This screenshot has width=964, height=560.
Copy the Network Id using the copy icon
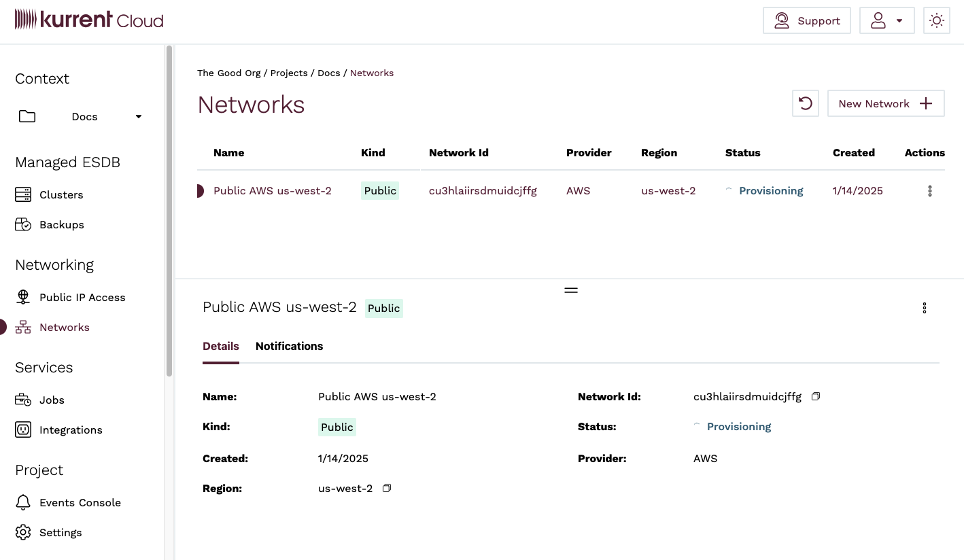pyautogui.click(x=815, y=396)
